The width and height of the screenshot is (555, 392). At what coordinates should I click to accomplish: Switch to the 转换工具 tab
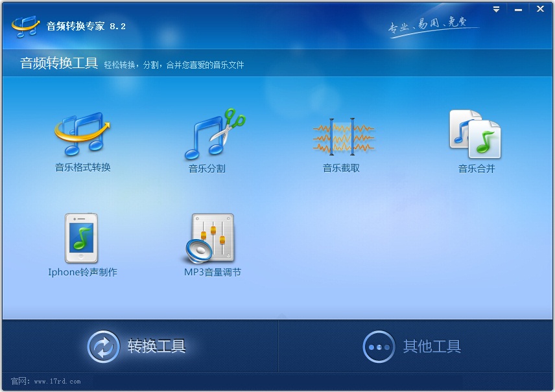click(x=140, y=346)
